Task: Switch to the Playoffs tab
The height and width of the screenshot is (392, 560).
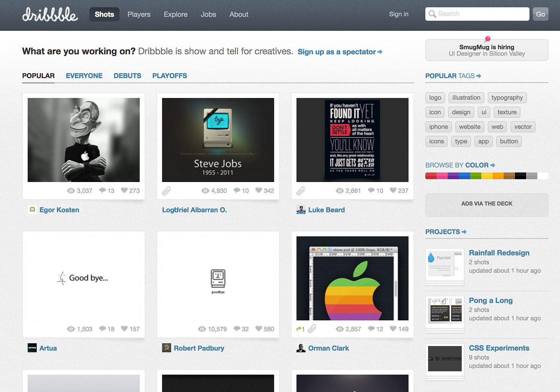Action: tap(170, 76)
